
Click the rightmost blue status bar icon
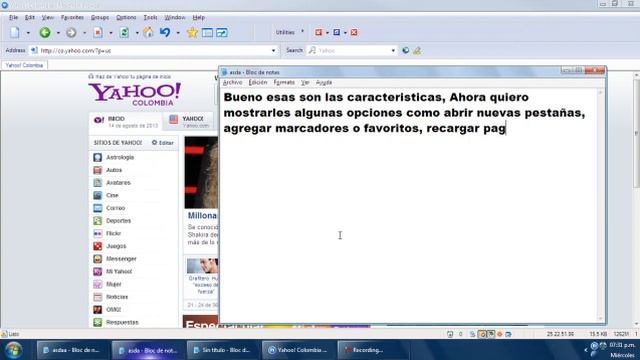508,334
